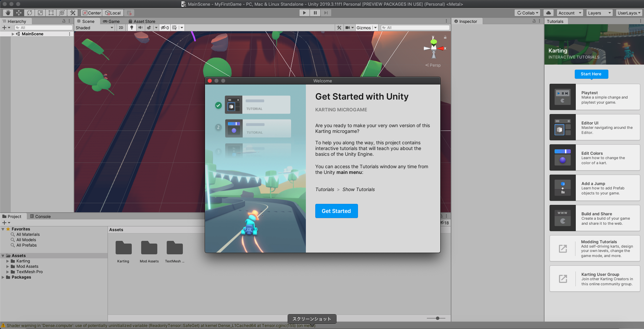This screenshot has width=644, height=329.
Task: Select the Mod Assets folder thumbnail
Action: [149, 252]
